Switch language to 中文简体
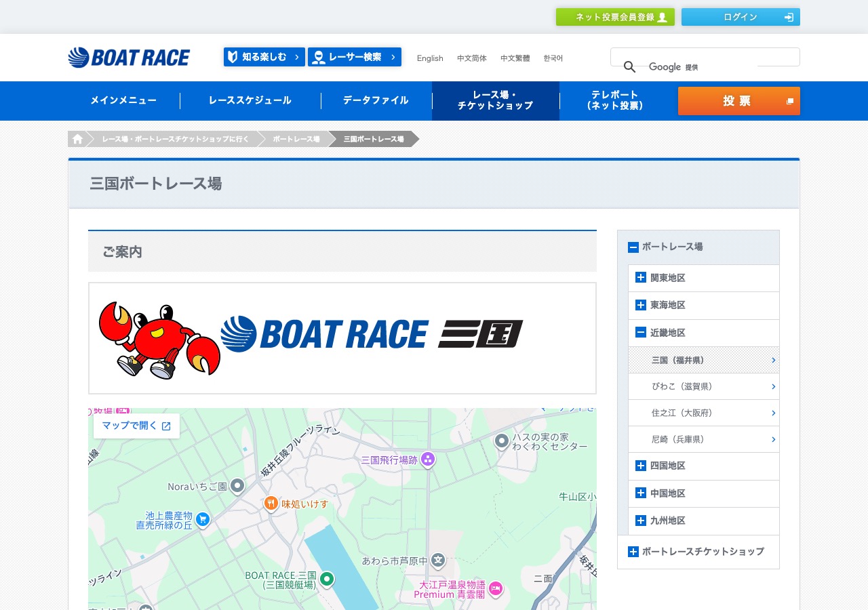 click(472, 58)
